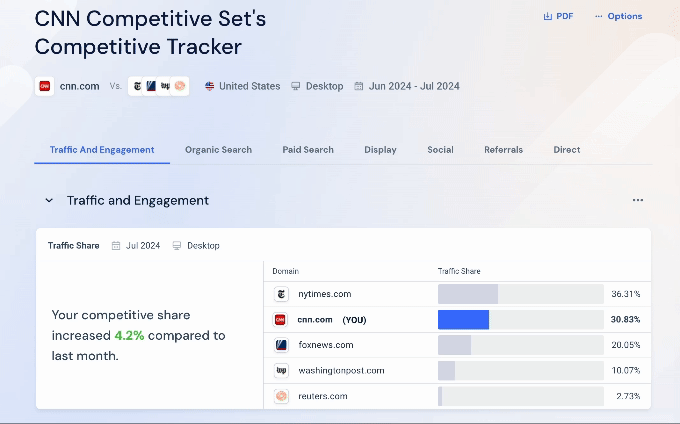
Task: Click the reuters.com favicon in the table
Action: tap(281, 396)
